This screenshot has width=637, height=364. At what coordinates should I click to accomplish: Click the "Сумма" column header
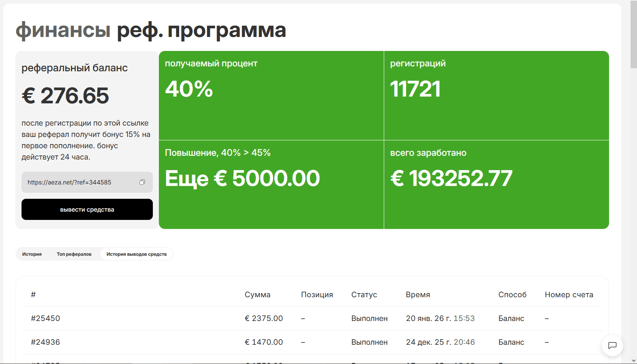pos(257,295)
